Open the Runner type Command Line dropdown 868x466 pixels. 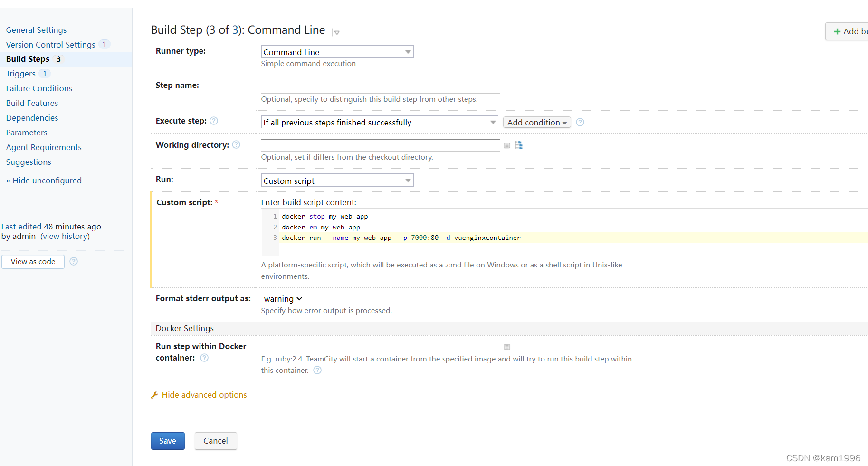[x=337, y=52]
